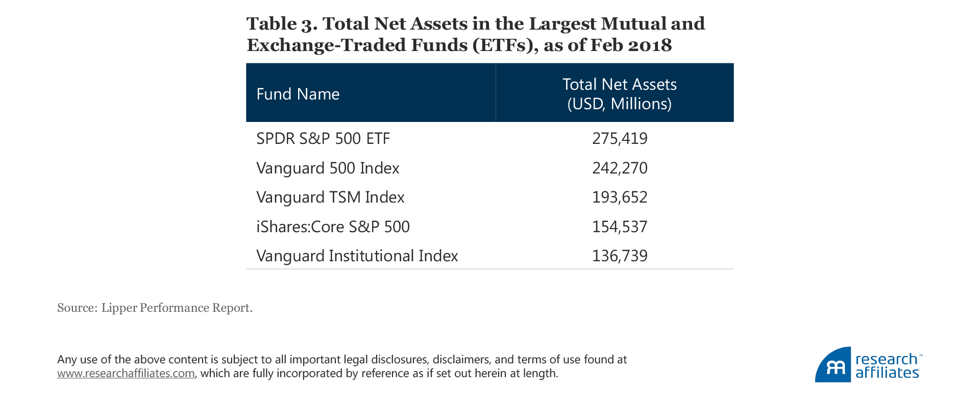Click the Research Affiliates logo icon

(833, 365)
